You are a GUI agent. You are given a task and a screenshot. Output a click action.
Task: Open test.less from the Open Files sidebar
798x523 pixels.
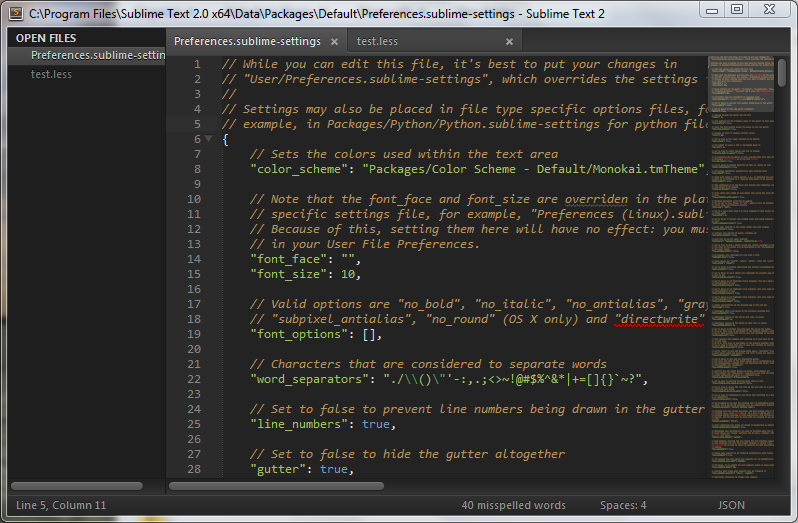tap(51, 74)
